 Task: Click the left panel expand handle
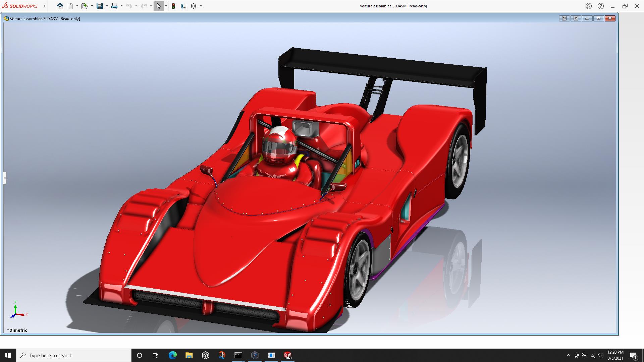5,178
